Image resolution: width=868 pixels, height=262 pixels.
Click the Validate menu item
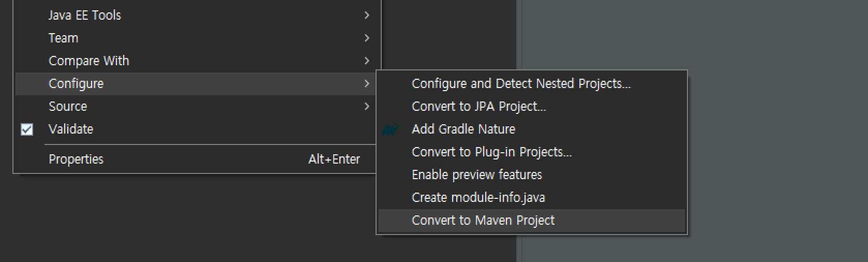click(196, 129)
